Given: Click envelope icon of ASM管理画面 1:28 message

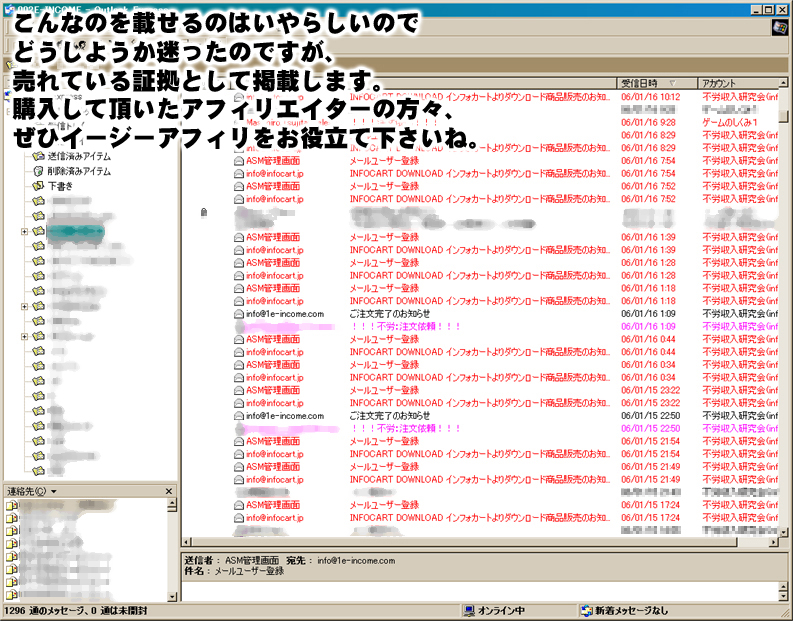Looking at the screenshot, I should [x=239, y=263].
